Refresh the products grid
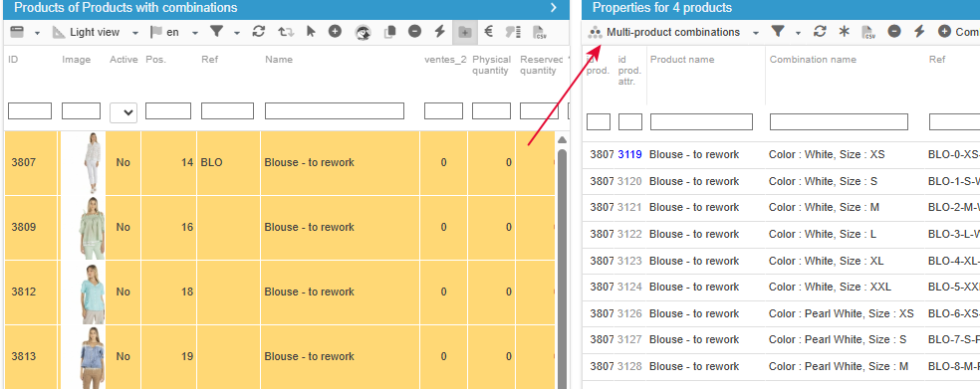The height and width of the screenshot is (389, 980). [x=259, y=32]
